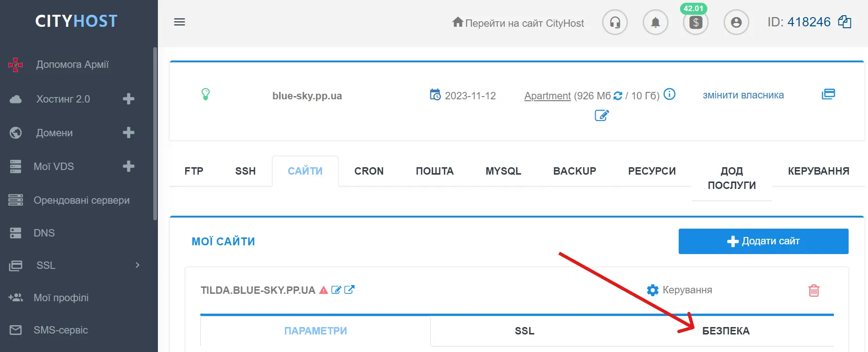The image size is (868, 352).
Task: Open SSL sidebar item
Action: tap(46, 265)
